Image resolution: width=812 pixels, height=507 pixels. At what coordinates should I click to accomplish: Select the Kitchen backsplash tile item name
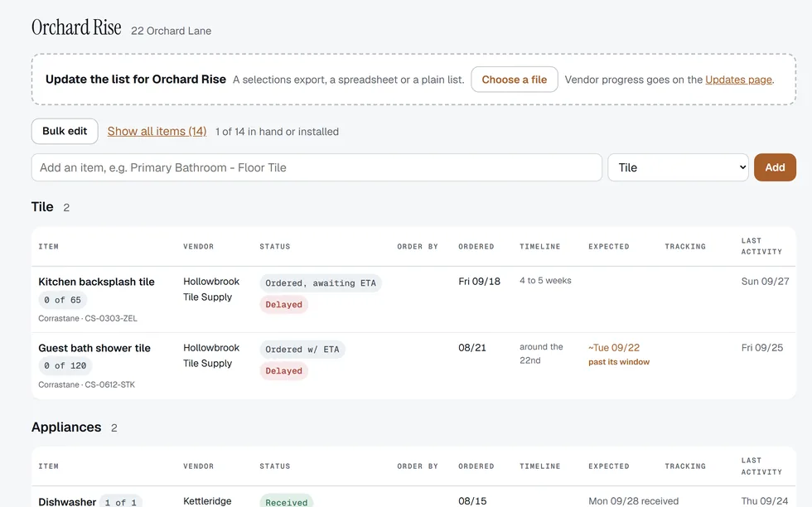pyautogui.click(x=96, y=282)
